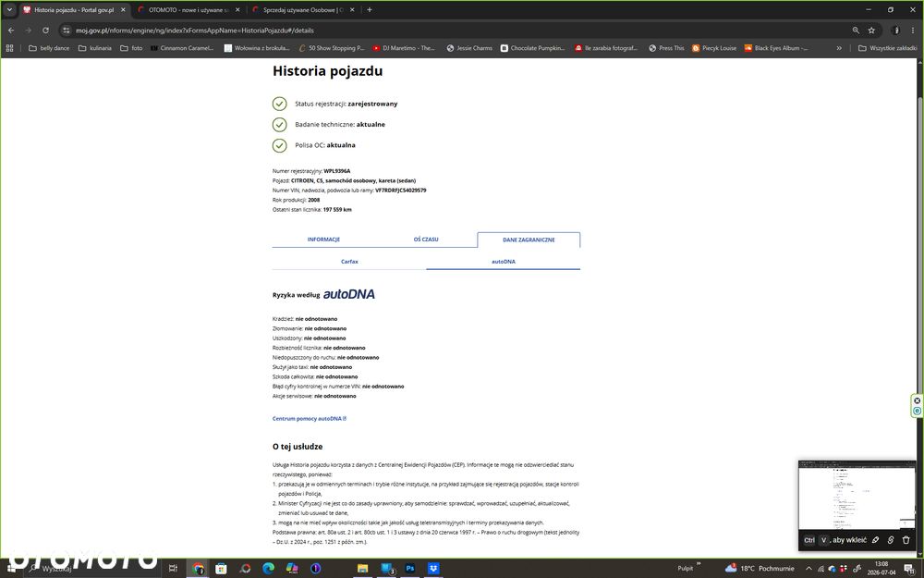Screen dimensions: 924x578
Task: Edit the screenshot with pencil icon
Action: click(875, 540)
